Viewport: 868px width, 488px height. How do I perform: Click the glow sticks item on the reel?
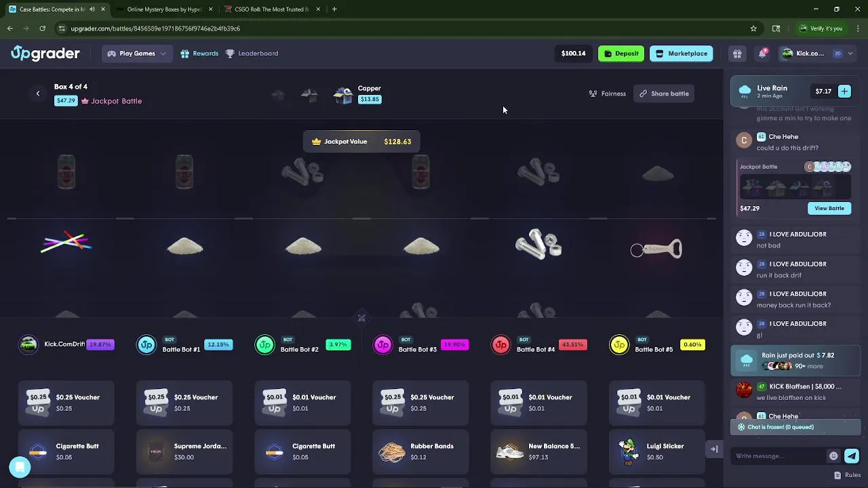point(66,243)
